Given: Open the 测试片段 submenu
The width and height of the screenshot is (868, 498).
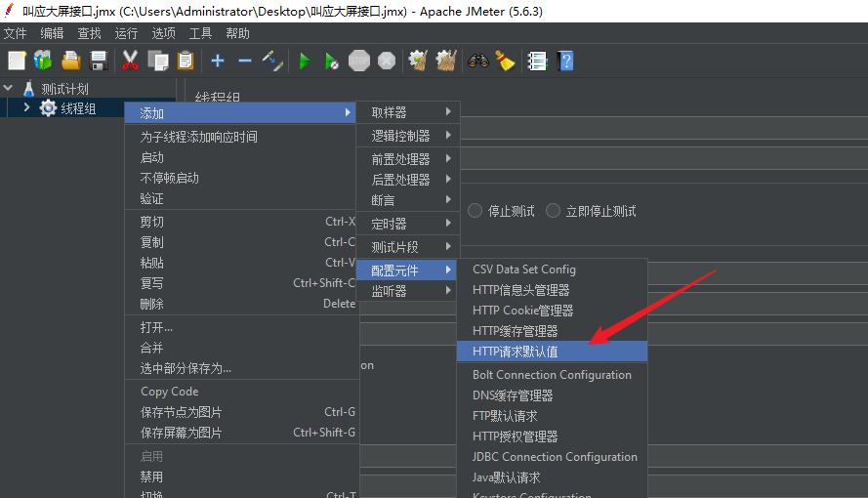Looking at the screenshot, I should coord(408,247).
